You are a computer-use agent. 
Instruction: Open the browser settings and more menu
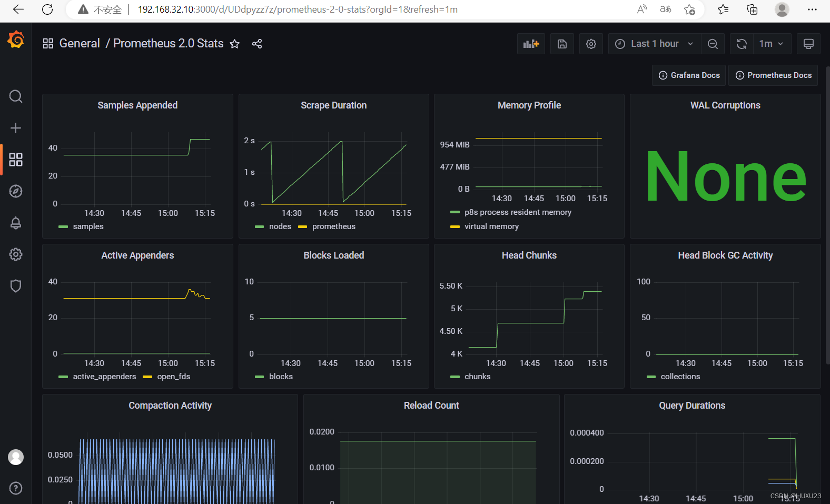(812, 9)
